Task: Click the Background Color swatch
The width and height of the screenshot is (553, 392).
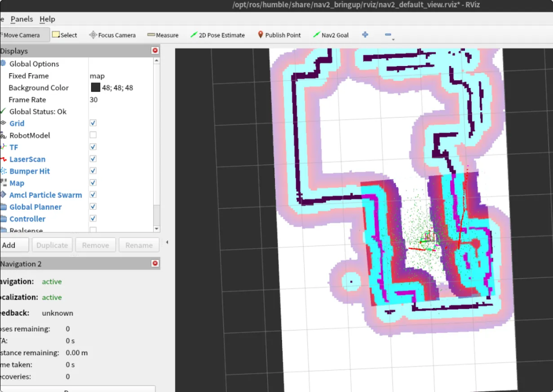Action: point(95,88)
